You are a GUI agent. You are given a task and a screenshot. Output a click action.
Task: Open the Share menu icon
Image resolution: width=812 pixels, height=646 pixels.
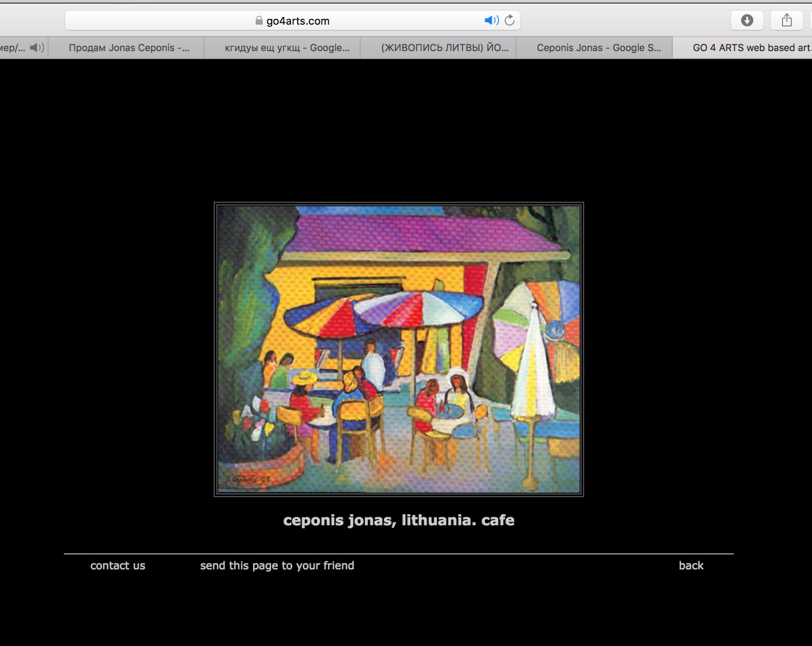(x=786, y=20)
